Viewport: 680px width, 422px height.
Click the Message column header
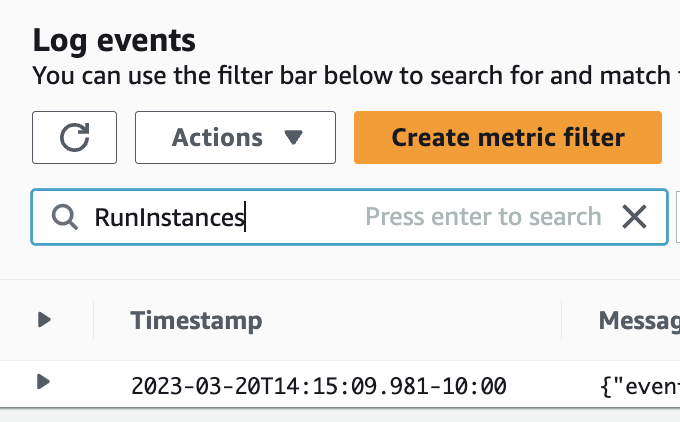[x=638, y=320]
